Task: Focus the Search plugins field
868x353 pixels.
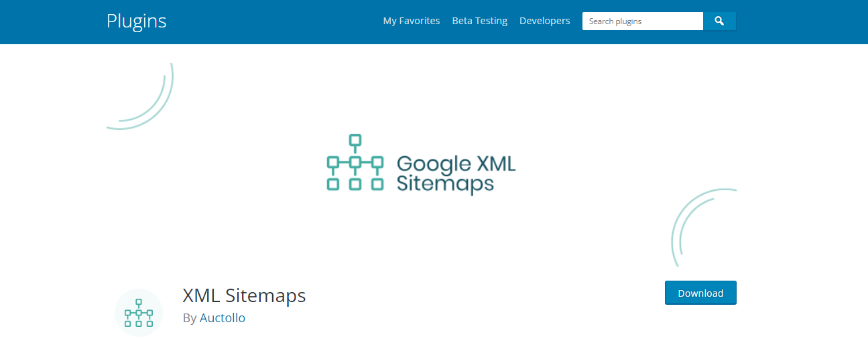Action: [643, 21]
